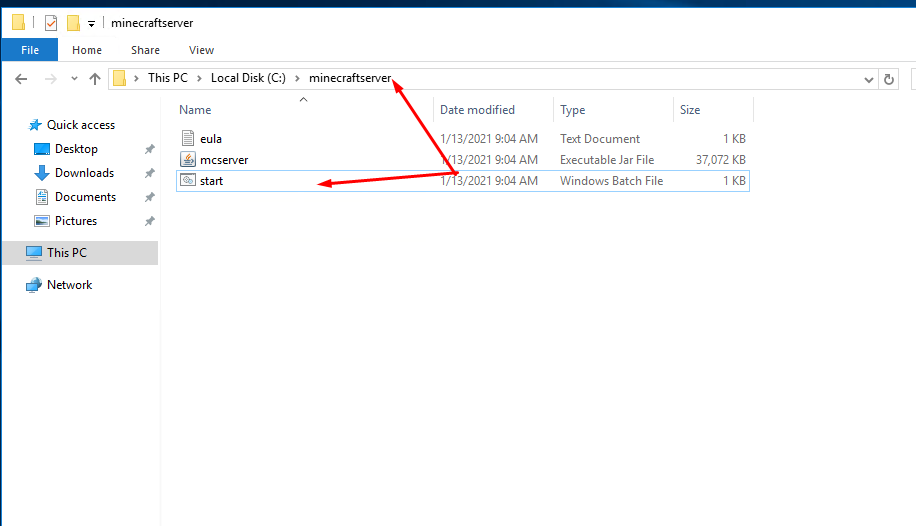Open the Share ribbon tab

point(145,50)
